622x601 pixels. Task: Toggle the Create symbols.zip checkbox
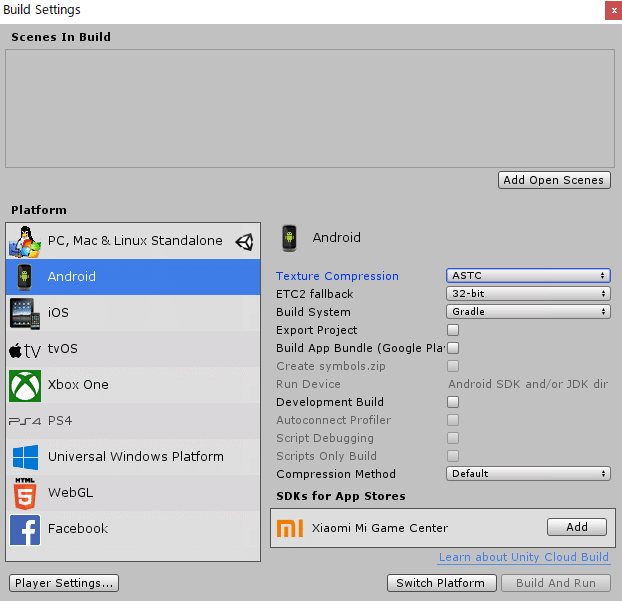point(453,366)
